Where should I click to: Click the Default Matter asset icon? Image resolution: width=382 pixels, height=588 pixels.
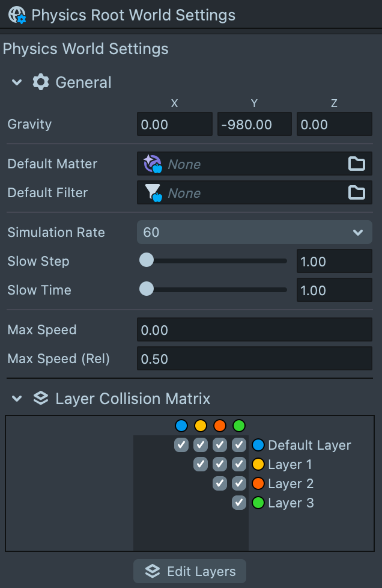coord(153,164)
